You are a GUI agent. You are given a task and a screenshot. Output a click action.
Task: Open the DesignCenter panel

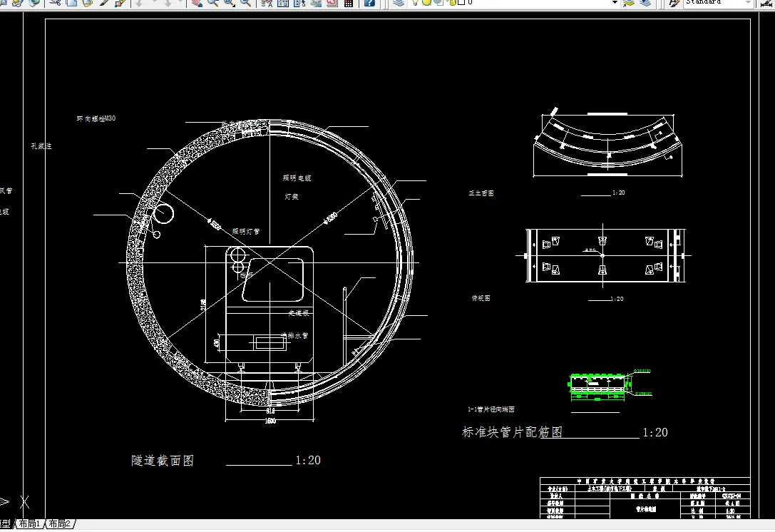283,2
